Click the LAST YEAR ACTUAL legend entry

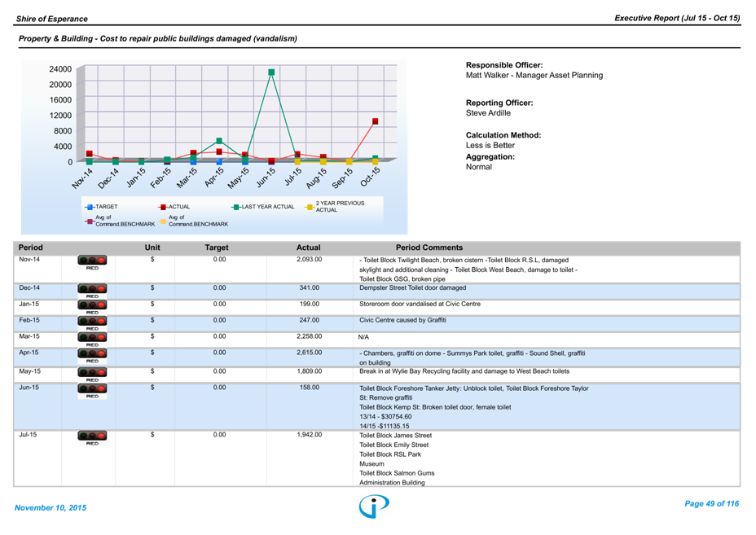click(264, 207)
